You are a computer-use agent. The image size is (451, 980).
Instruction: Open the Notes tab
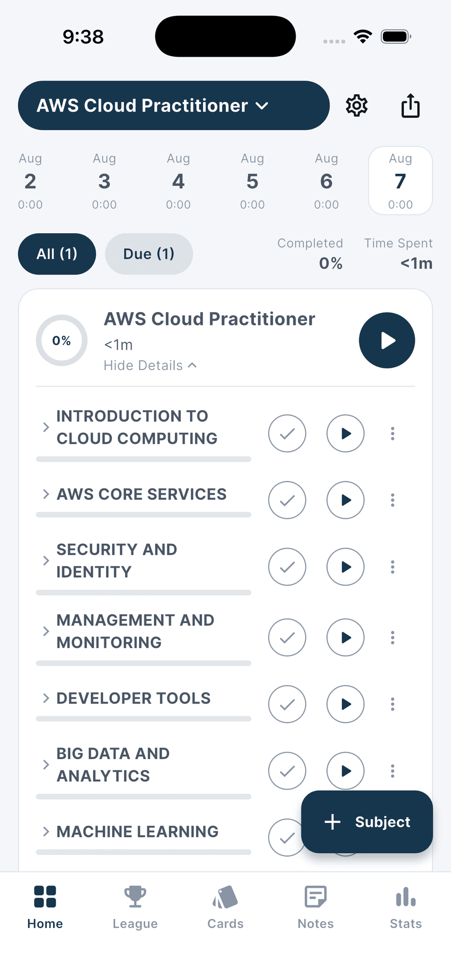(x=316, y=907)
